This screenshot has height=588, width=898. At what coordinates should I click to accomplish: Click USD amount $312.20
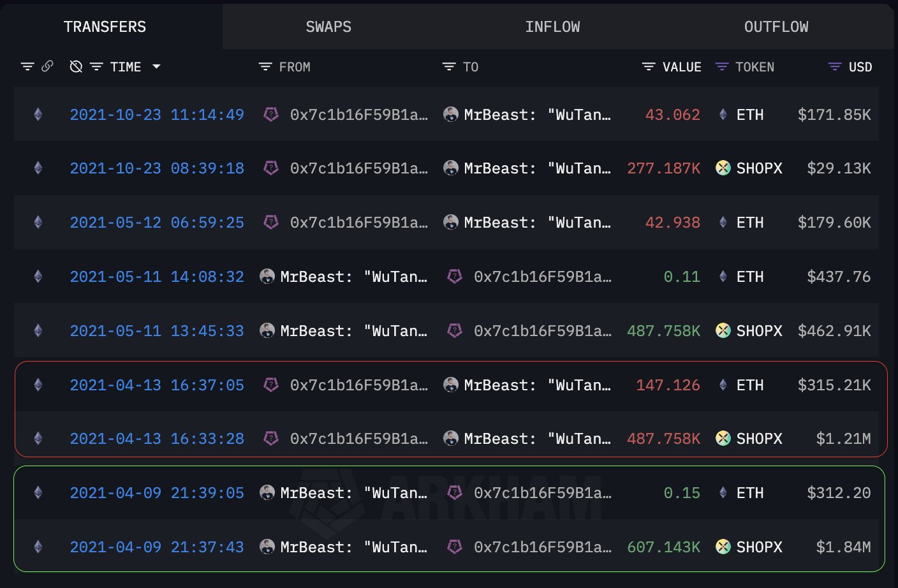(839, 493)
